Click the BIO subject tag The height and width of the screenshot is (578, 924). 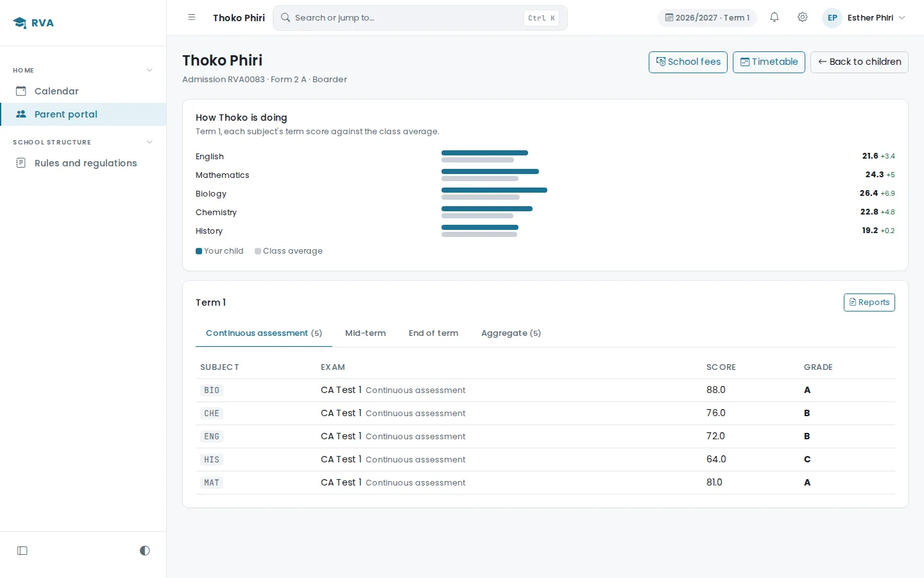(x=212, y=390)
